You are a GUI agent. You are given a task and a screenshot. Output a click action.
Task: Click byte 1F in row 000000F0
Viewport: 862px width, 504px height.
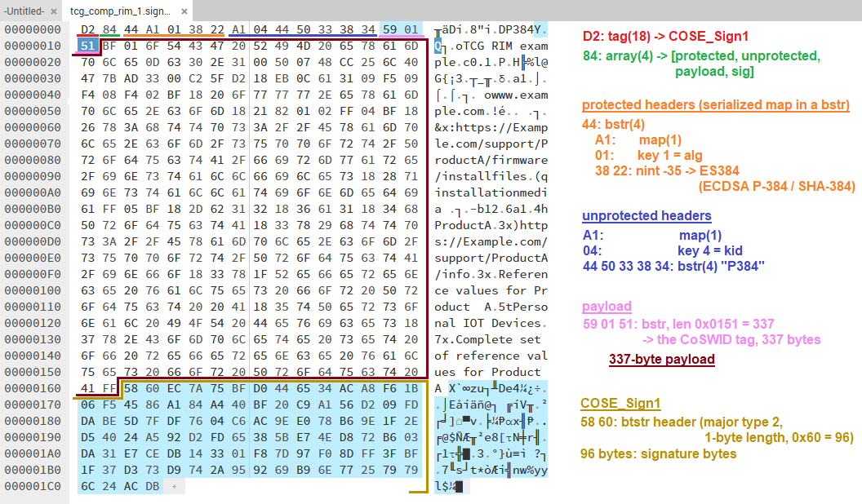pos(260,275)
